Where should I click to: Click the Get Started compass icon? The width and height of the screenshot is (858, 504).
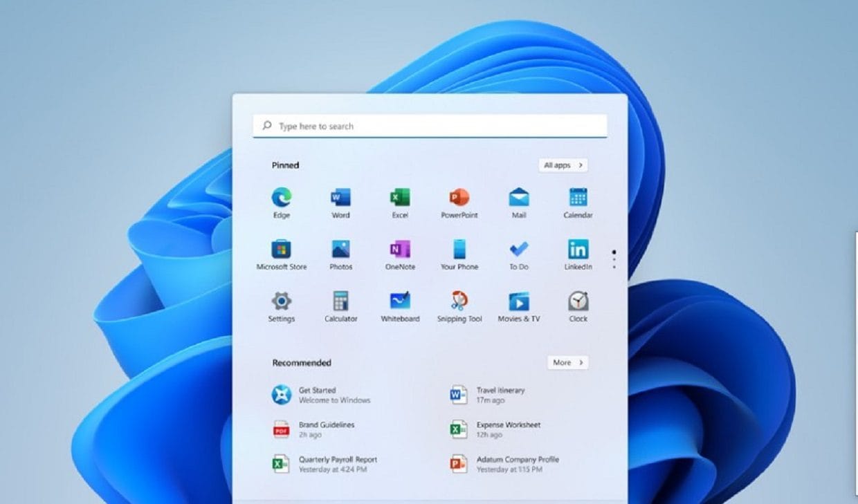click(x=281, y=395)
